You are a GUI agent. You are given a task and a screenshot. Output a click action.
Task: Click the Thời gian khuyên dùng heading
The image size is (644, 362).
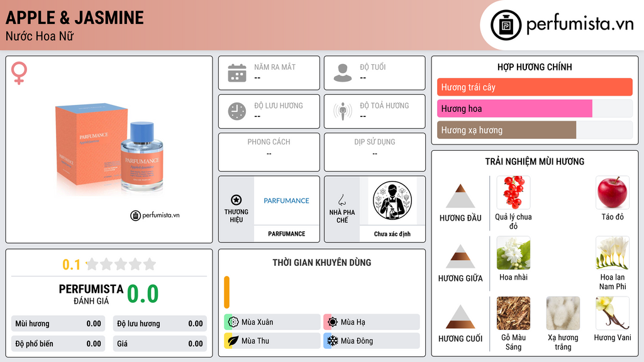[x=321, y=262]
